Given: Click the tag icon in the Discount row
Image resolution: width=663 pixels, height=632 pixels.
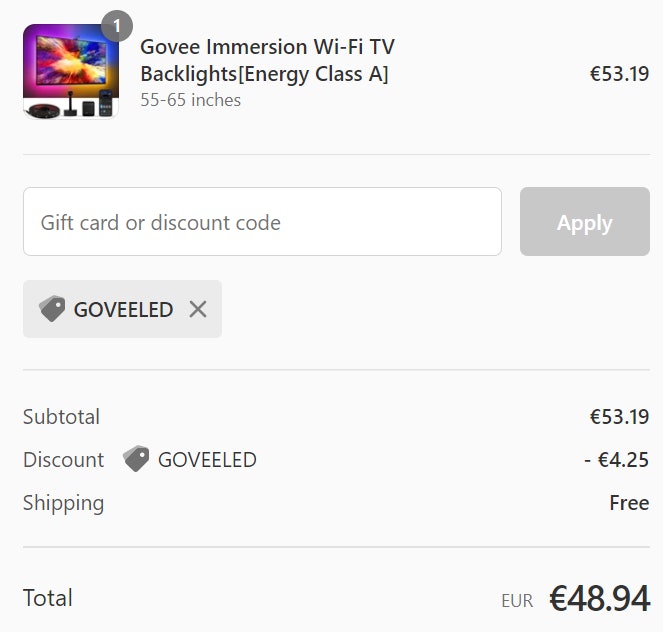Looking at the screenshot, I should pyautogui.click(x=136, y=459).
